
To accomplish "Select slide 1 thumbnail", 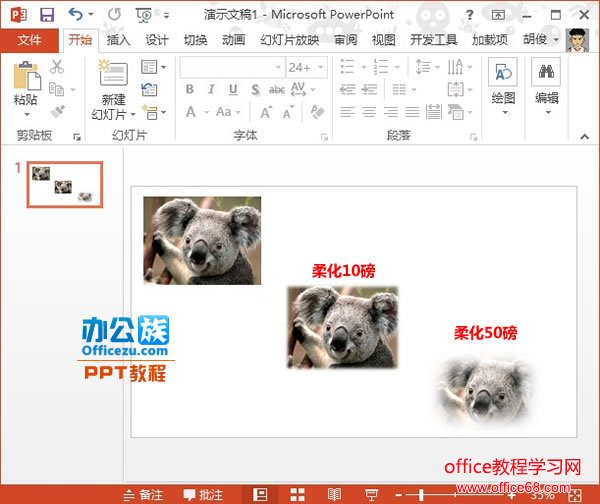I will 65,184.
